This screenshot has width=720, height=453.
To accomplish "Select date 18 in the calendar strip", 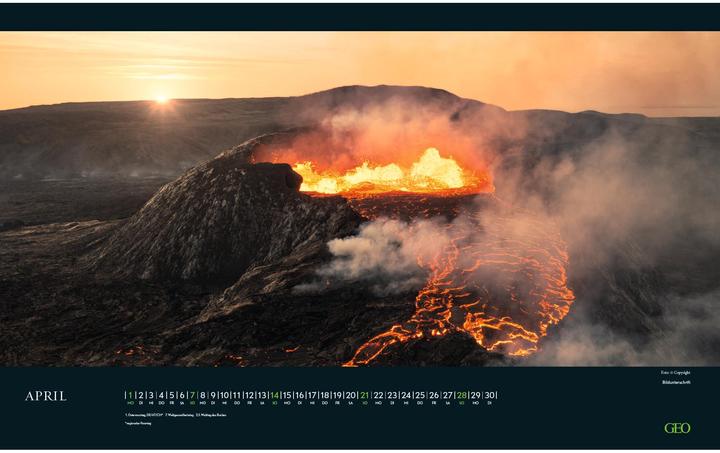I will [x=325, y=395].
